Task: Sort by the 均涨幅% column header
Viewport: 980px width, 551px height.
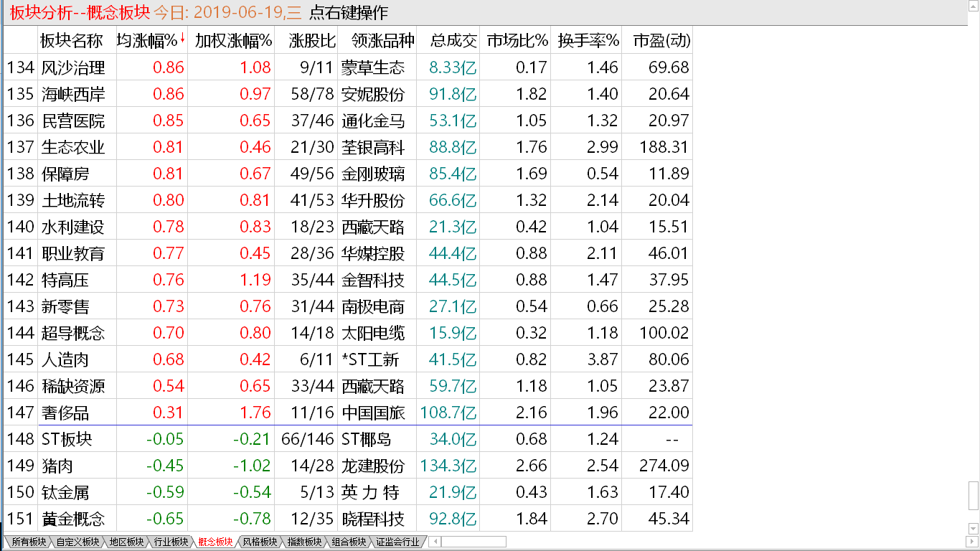Action: pos(152,41)
